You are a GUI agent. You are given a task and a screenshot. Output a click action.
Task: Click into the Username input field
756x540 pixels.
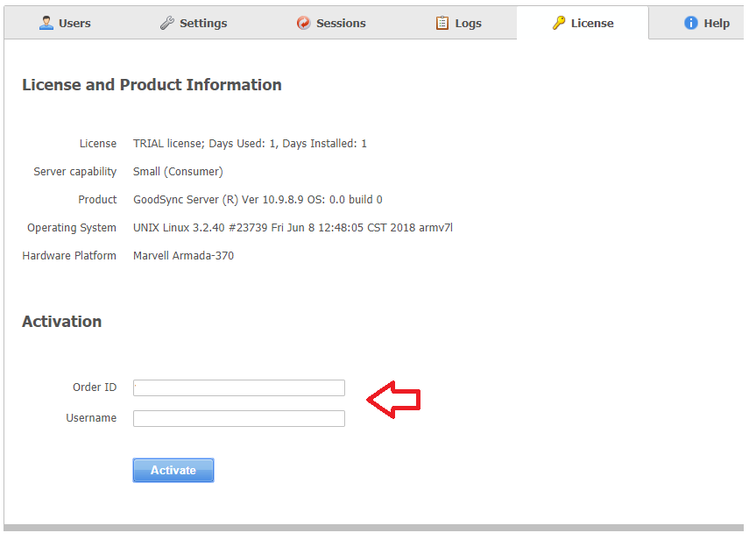pyautogui.click(x=239, y=419)
